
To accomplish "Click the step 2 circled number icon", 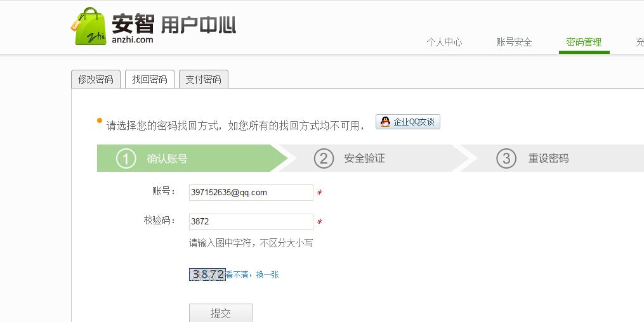I will (324, 158).
